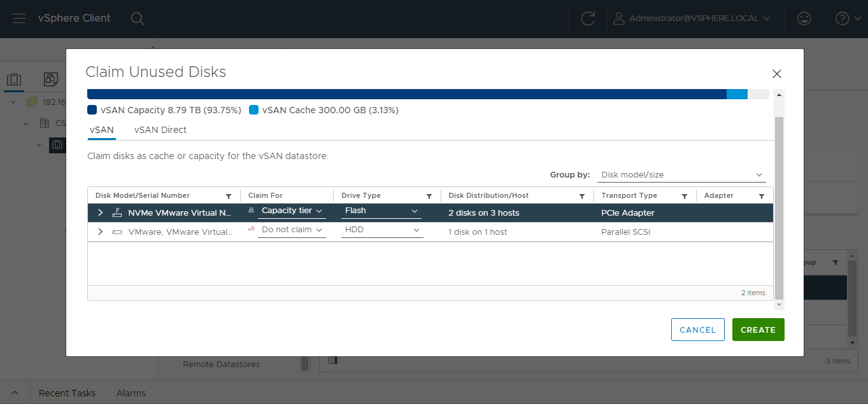868x404 pixels.
Task: Click the '2 disks on 3 hosts' cell
Action: (484, 213)
